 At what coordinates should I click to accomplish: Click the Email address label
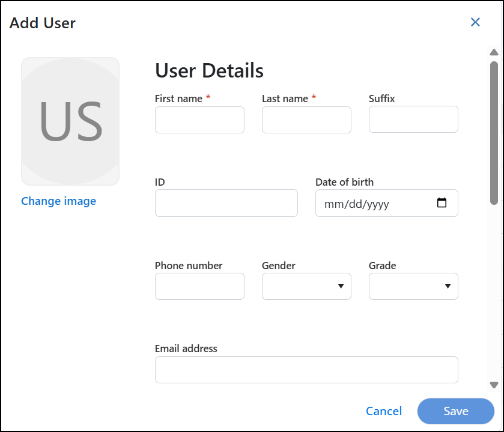(186, 348)
